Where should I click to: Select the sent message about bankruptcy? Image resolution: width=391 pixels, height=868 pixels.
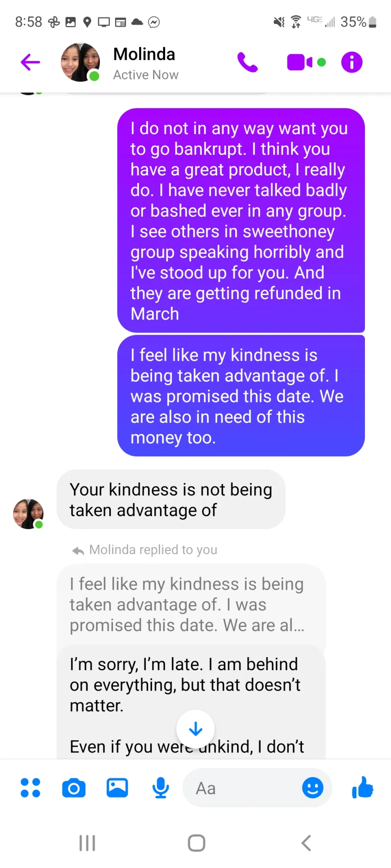pyautogui.click(x=241, y=220)
